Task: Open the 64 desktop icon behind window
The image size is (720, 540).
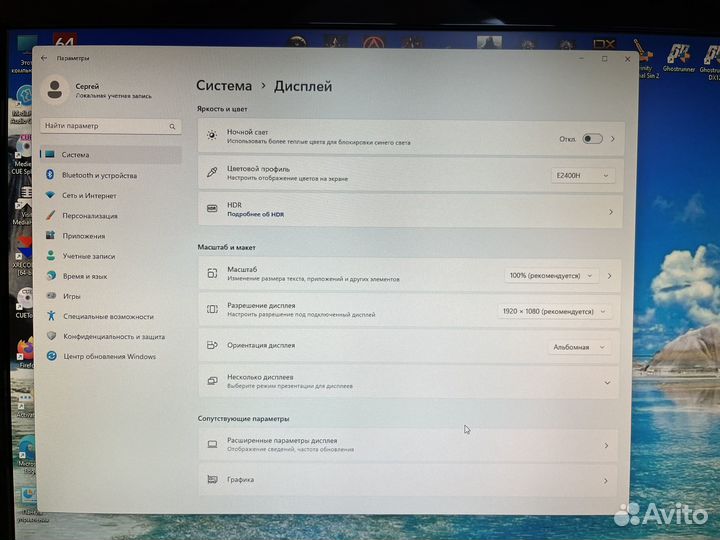Action: [x=65, y=40]
